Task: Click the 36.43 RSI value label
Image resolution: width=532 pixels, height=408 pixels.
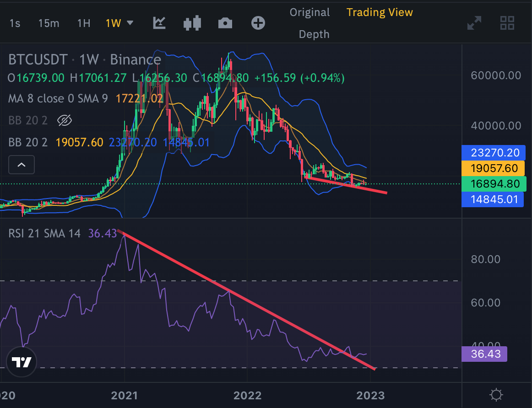Action: point(484,354)
